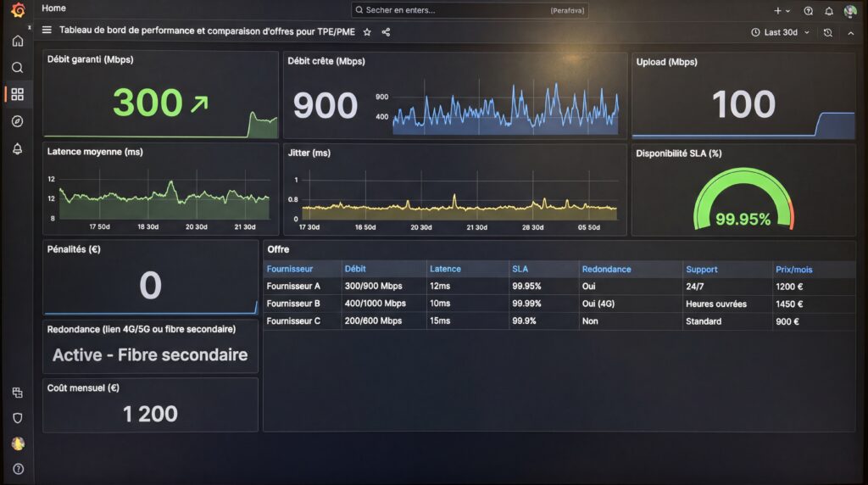Click the dashboard title breadcrumb
Screen dimensions: 868x485
click(207, 31)
